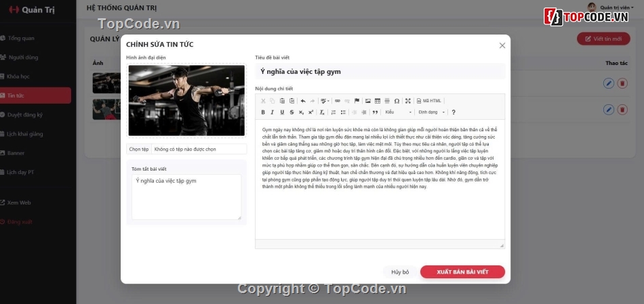The height and width of the screenshot is (304, 644).
Task: Insert a link using the link icon
Action: 338,101
